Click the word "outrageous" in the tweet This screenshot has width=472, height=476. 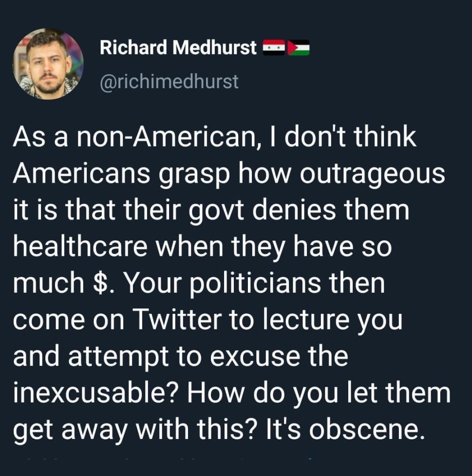[x=372, y=174]
